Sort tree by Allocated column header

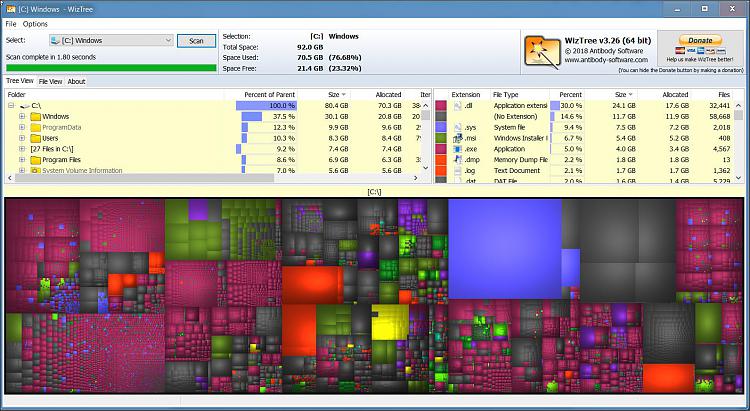pyautogui.click(x=377, y=95)
